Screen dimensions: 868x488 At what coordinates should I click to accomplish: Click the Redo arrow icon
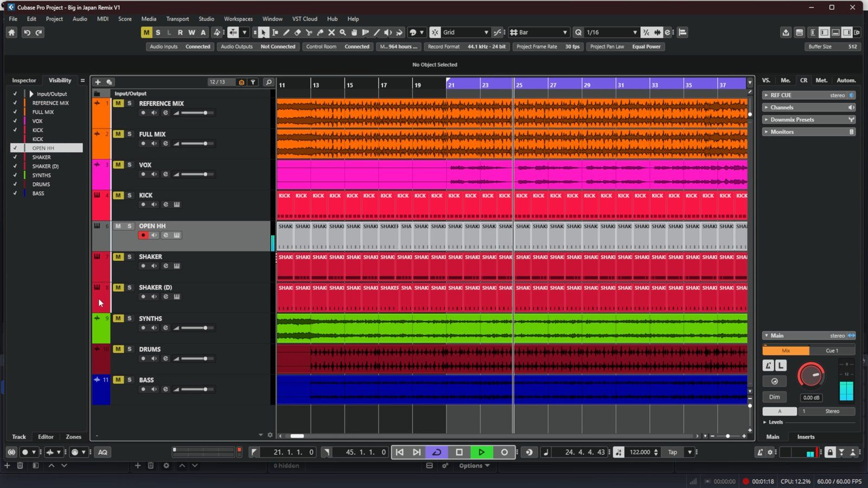click(39, 33)
